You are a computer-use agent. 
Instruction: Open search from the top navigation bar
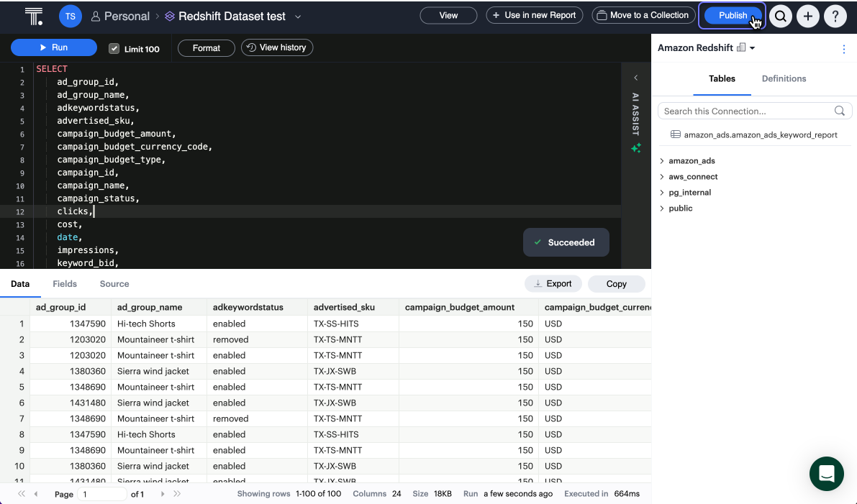pyautogui.click(x=781, y=15)
